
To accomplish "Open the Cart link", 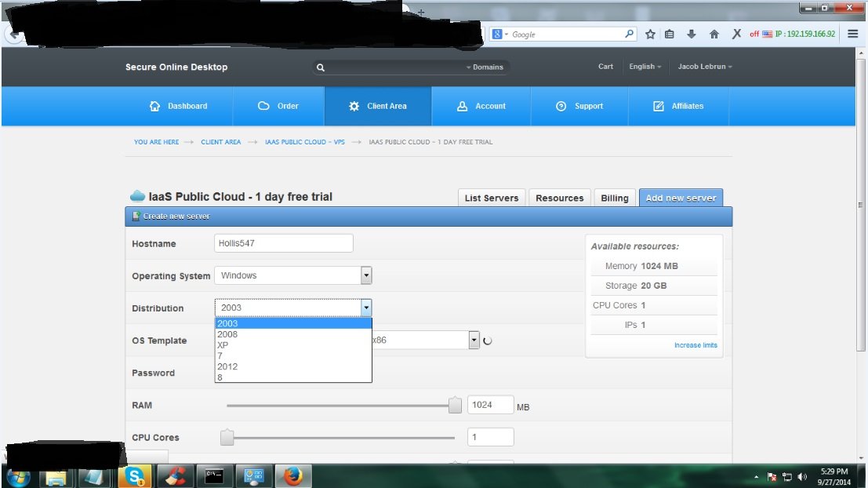I will [605, 67].
